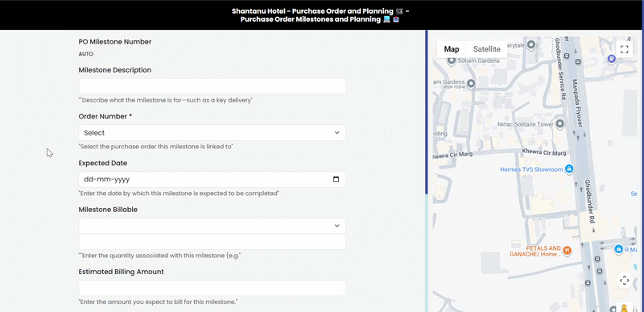Viewport: 644px width, 312px height.
Task: Toggle fullscreen view on the map
Action: tap(625, 50)
